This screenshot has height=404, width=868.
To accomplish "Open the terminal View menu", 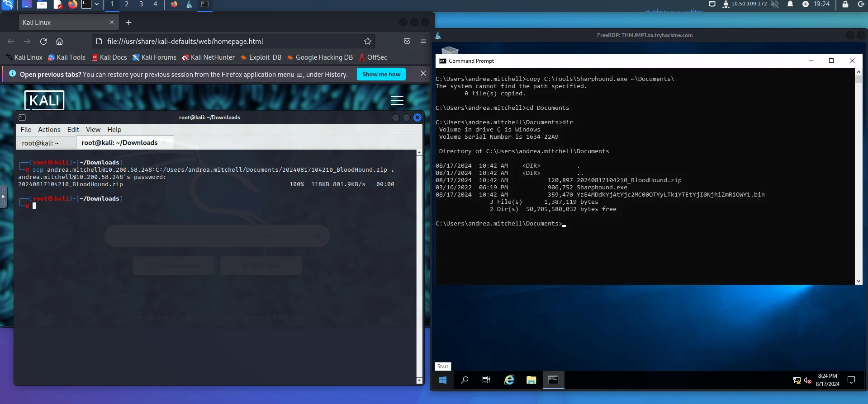I will 93,130.
